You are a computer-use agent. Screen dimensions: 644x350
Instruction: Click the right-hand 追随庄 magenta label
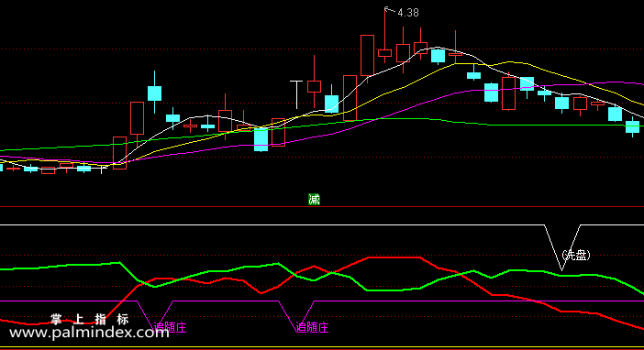(312, 327)
